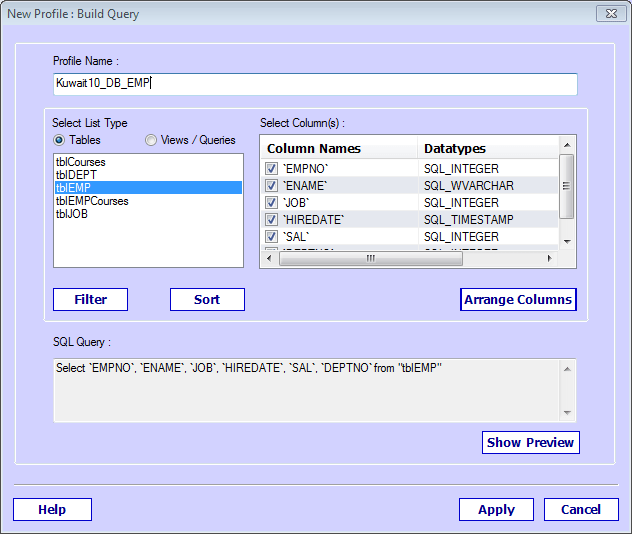Image resolution: width=632 pixels, height=534 pixels.
Task: Open Help for the query builder
Action: click(x=52, y=509)
